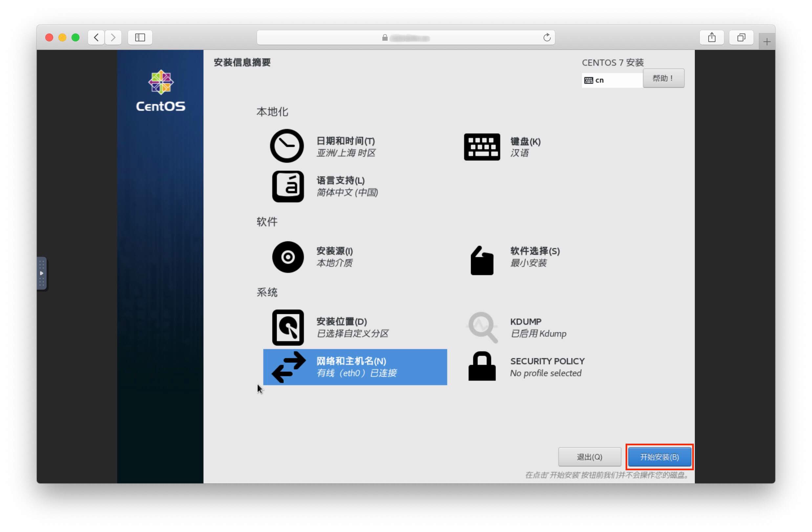
Task: Open 日期和时间(T) settings
Action: (x=345, y=141)
